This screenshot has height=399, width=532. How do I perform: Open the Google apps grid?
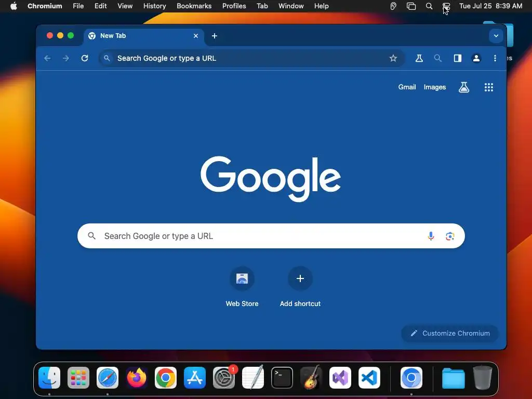(488, 87)
